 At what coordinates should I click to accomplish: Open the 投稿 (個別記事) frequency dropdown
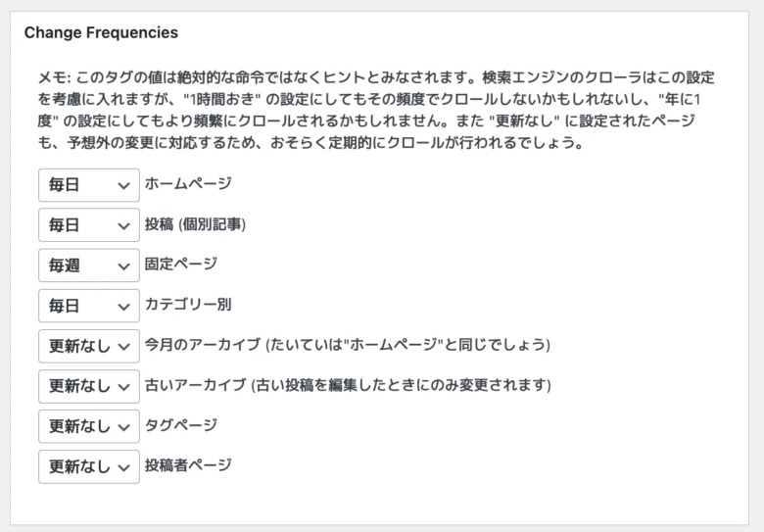pyautogui.click(x=89, y=225)
